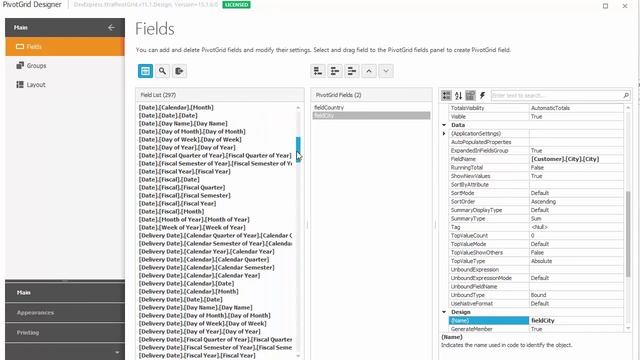This screenshot has width=640, height=360.
Task: Click the UnboundExpression property row
Action: [x=536, y=270]
